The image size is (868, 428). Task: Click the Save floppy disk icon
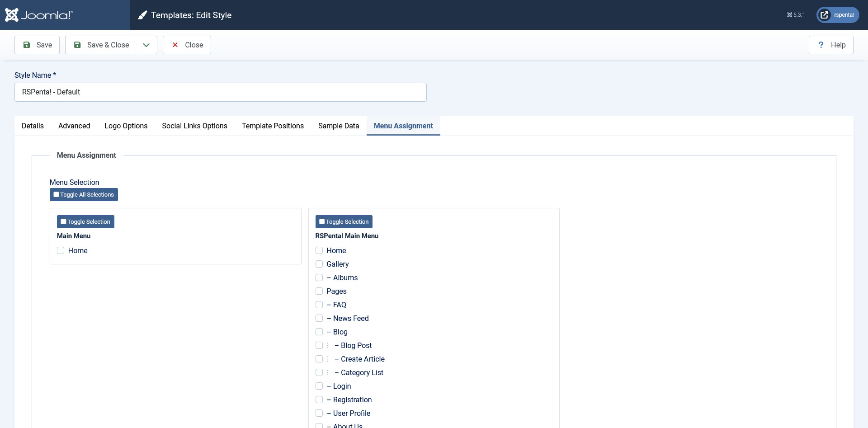coord(27,45)
